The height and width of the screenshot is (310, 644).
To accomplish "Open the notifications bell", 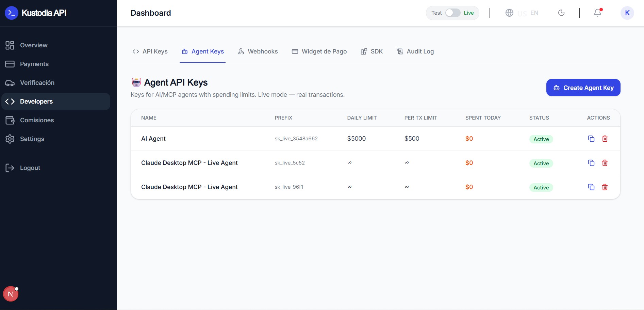I will (597, 13).
